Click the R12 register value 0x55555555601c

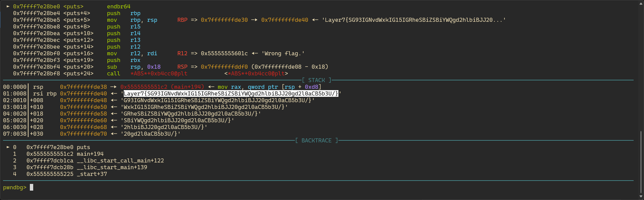pyautogui.click(x=224, y=53)
